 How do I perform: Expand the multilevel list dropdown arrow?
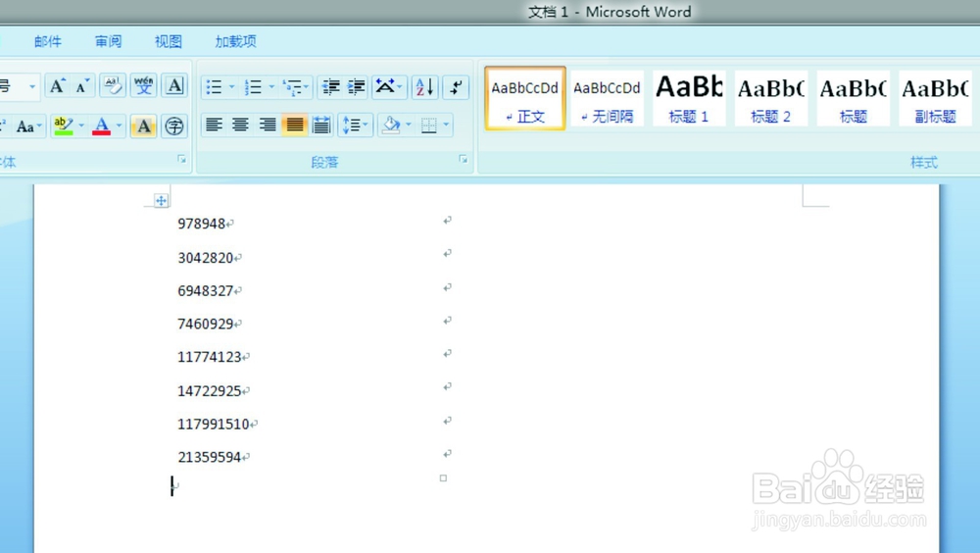pyautogui.click(x=306, y=87)
